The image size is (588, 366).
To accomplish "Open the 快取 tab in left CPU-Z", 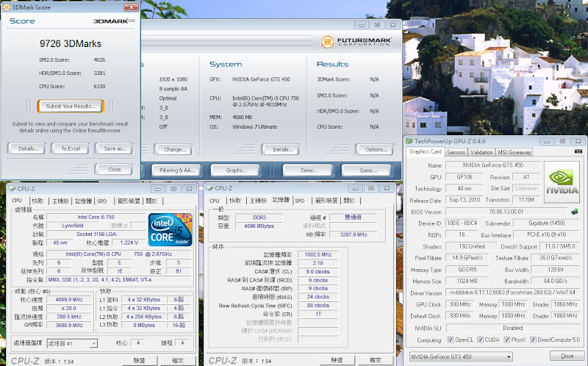I will tap(38, 201).
